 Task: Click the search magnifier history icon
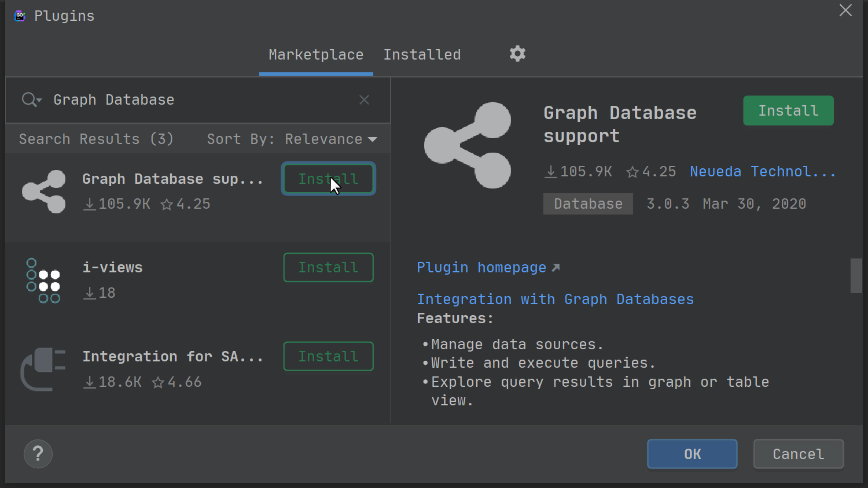[31, 100]
